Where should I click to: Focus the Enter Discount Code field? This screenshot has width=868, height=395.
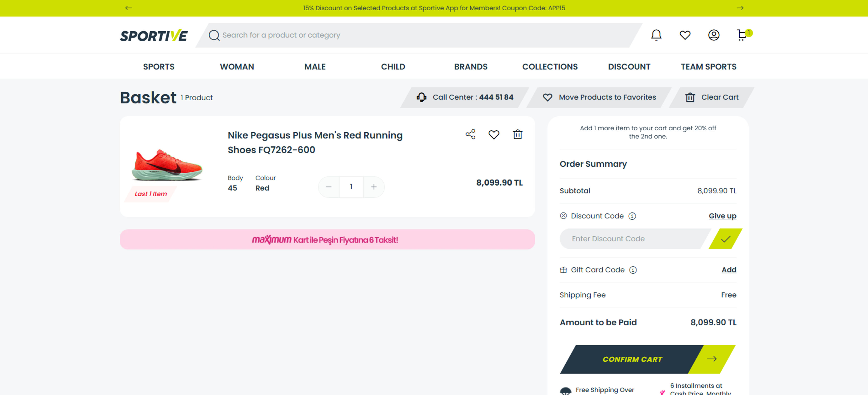click(635, 239)
